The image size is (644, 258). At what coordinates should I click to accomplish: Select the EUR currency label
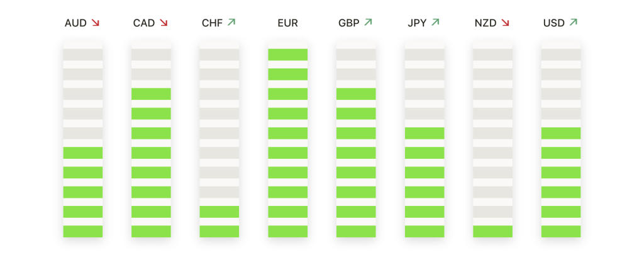pos(287,23)
